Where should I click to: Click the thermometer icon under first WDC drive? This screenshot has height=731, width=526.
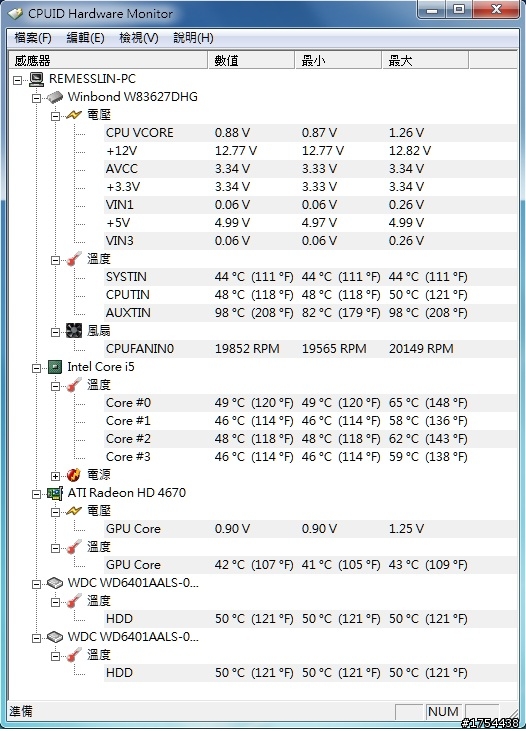coord(74,601)
